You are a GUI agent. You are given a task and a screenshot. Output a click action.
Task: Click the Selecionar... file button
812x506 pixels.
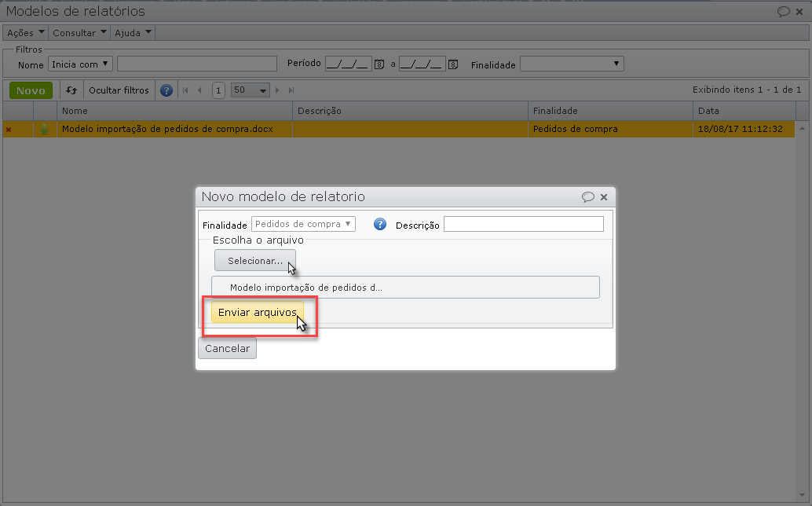pyautogui.click(x=254, y=261)
